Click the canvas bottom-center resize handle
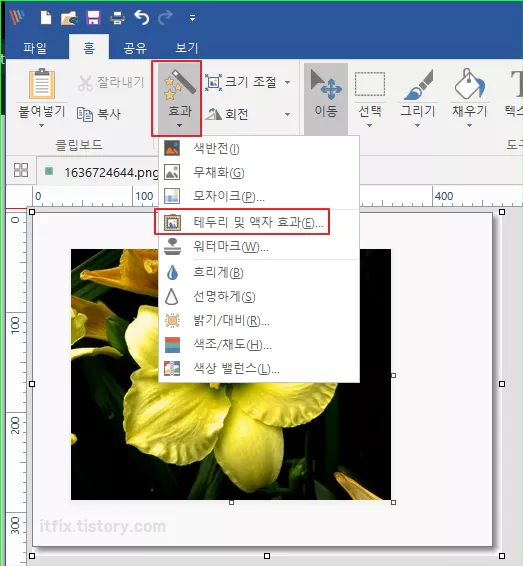This screenshot has height=566, width=523. coord(267,556)
